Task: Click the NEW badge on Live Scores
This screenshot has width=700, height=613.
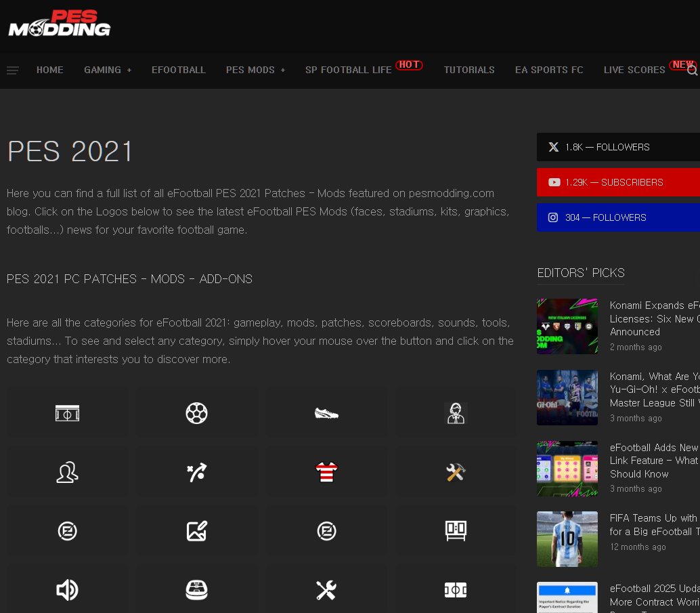Action: tap(682, 65)
